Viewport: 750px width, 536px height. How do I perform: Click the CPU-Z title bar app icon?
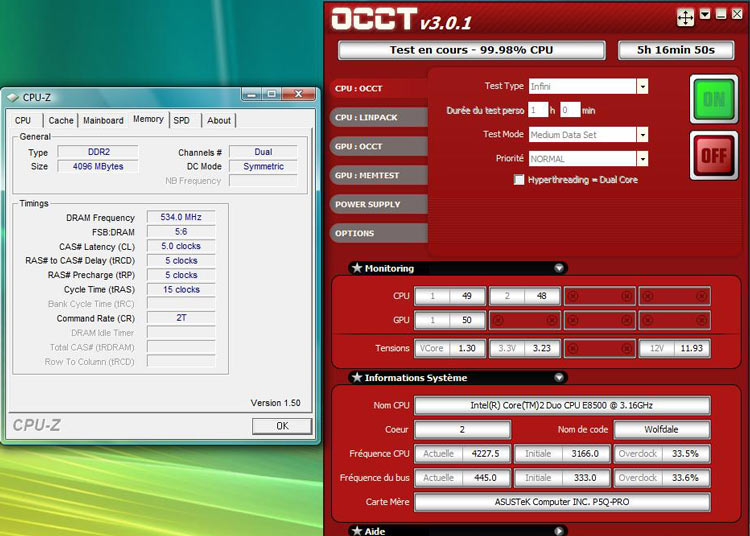coord(13,97)
